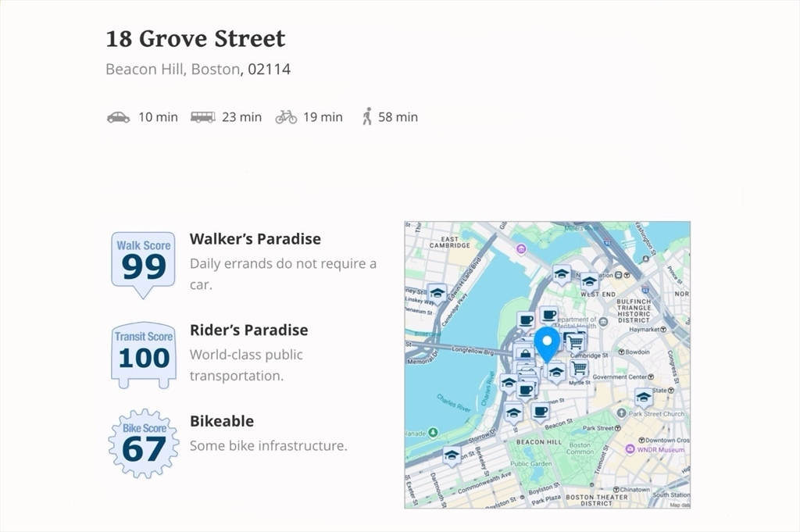Select grocery cart marker above Myrtle St
The width and height of the screenshot is (800, 532).
click(x=579, y=367)
